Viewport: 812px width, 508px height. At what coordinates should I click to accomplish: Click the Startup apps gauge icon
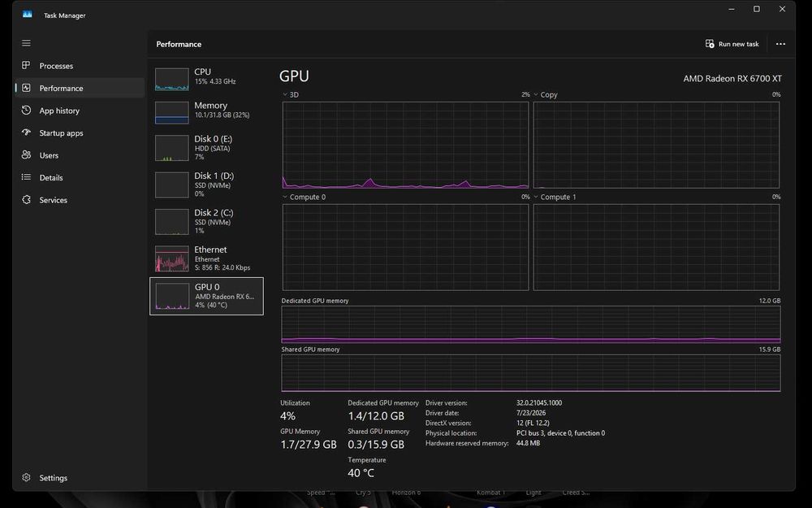click(26, 132)
